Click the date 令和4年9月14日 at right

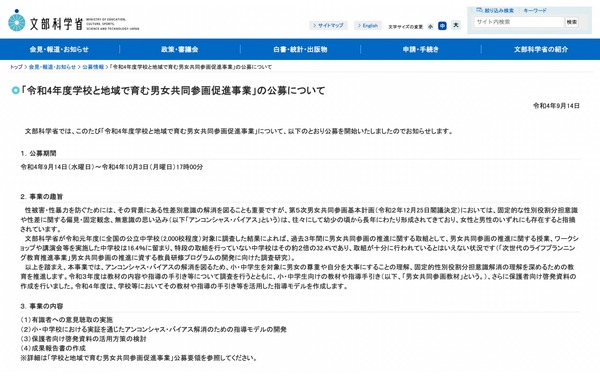point(556,106)
